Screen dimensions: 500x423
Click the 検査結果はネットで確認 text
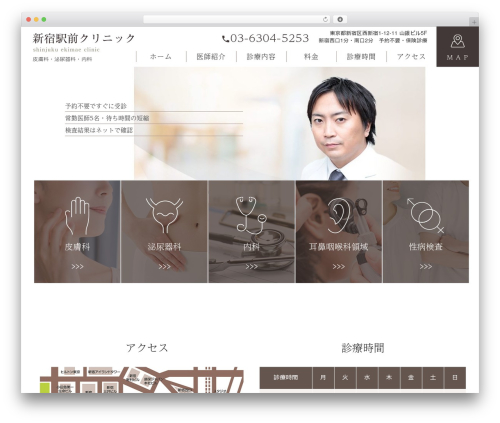(x=99, y=130)
